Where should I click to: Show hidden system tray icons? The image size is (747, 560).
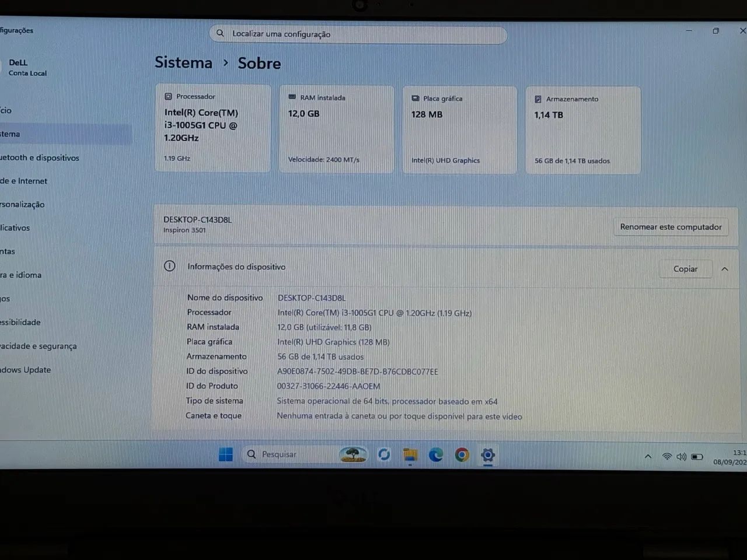(x=648, y=456)
